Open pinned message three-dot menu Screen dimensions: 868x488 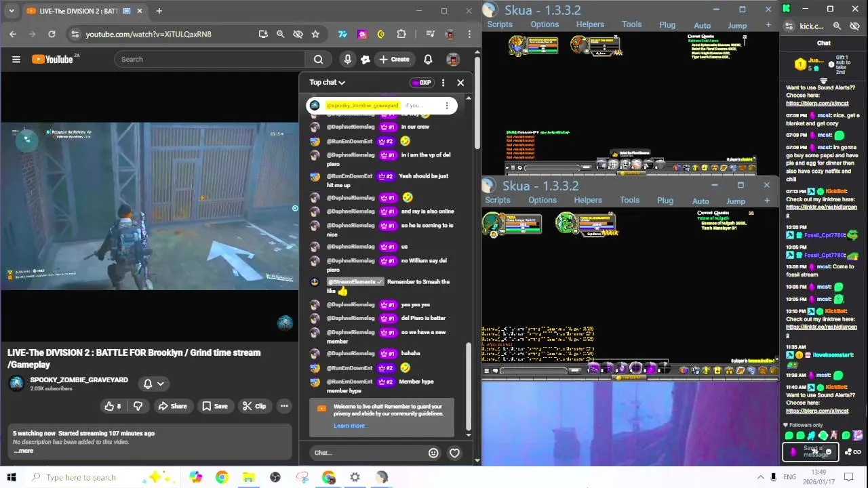click(446, 106)
